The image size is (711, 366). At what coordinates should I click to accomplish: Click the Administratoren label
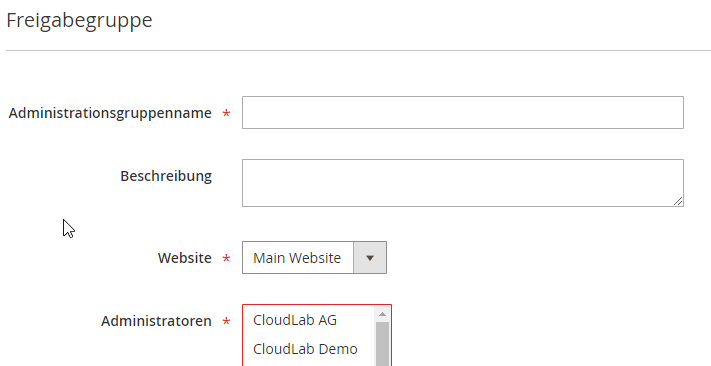pos(156,321)
